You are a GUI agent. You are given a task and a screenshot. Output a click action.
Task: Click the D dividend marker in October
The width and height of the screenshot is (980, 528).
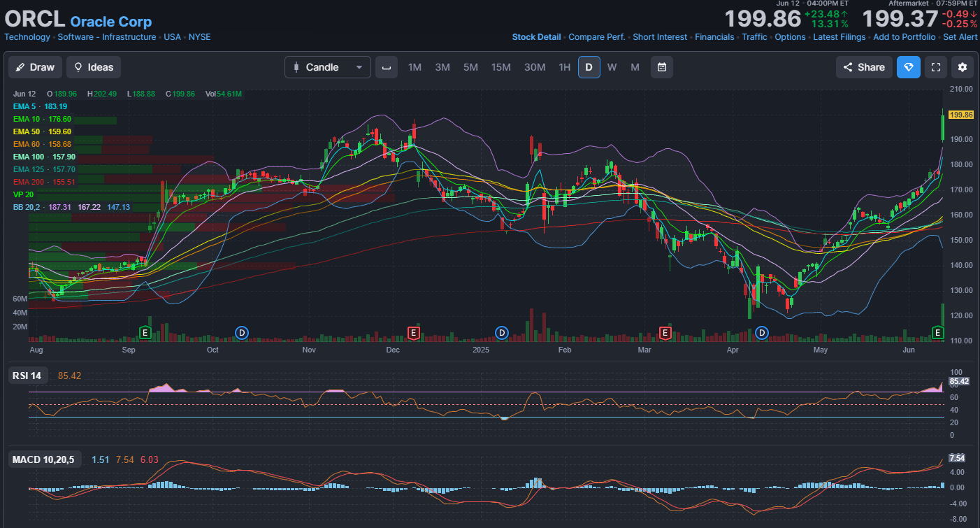tap(242, 332)
